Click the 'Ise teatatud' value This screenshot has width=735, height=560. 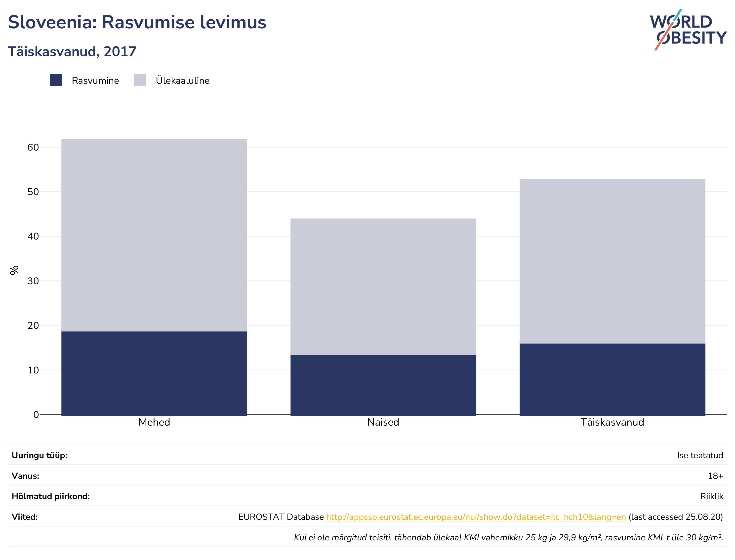pyautogui.click(x=700, y=455)
